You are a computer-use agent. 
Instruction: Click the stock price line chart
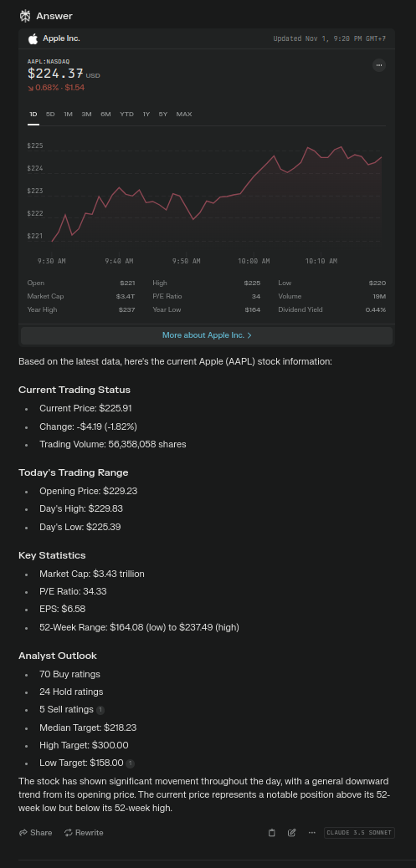[216, 194]
